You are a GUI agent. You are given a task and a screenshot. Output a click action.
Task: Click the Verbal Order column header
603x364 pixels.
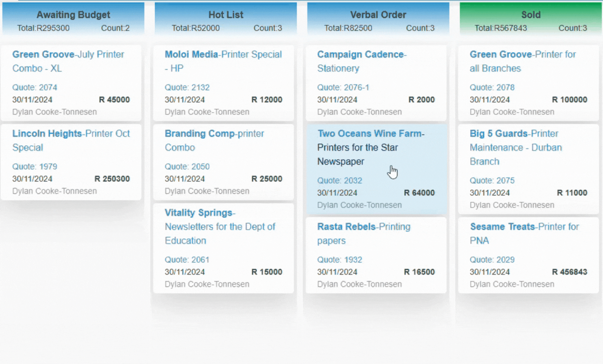(378, 15)
